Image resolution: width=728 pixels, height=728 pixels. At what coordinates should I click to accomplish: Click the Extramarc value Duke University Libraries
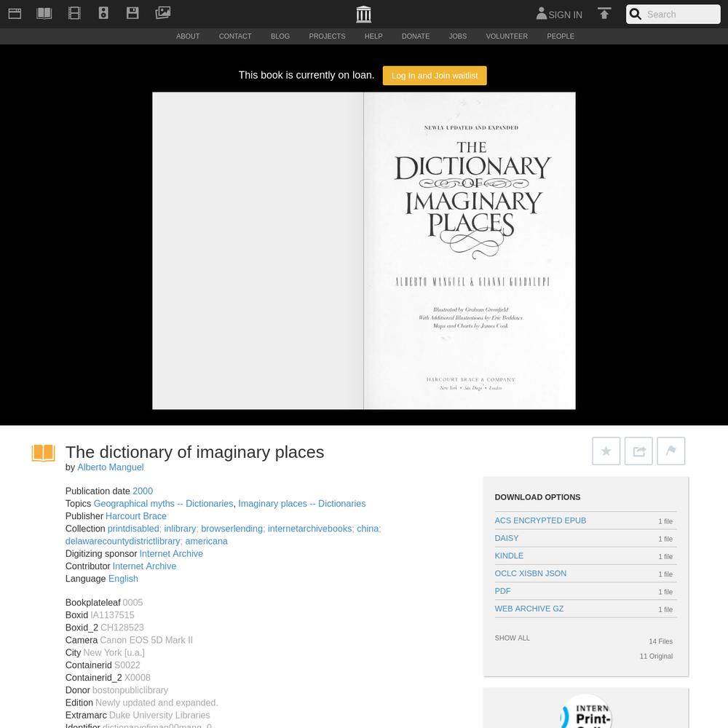point(159,715)
